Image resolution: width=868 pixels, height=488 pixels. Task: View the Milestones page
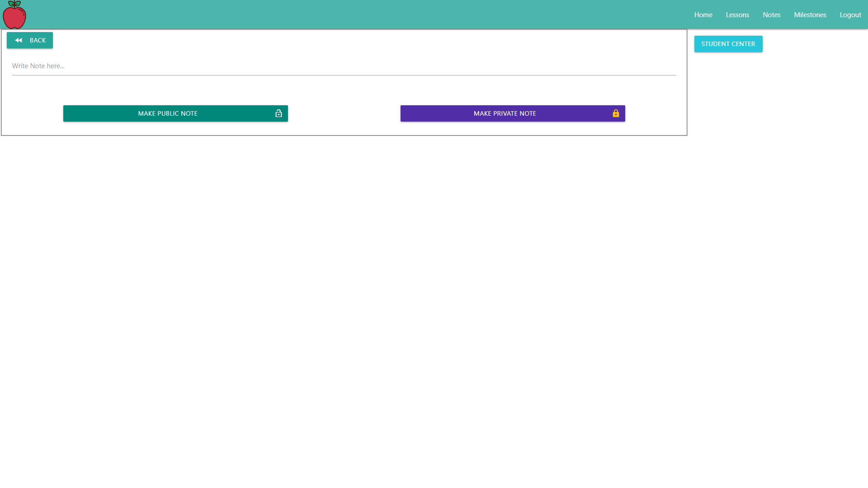[810, 15]
